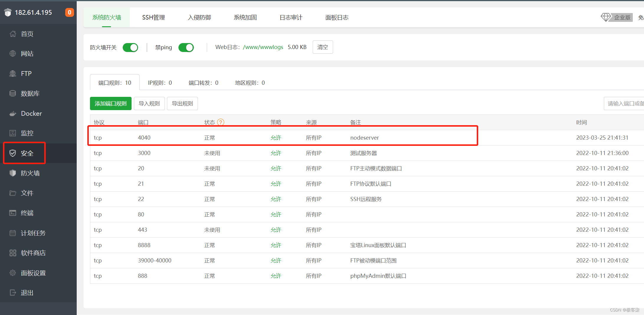The image size is (644, 315).
Task: Click 允许 policy for port 22
Action: pos(276,199)
